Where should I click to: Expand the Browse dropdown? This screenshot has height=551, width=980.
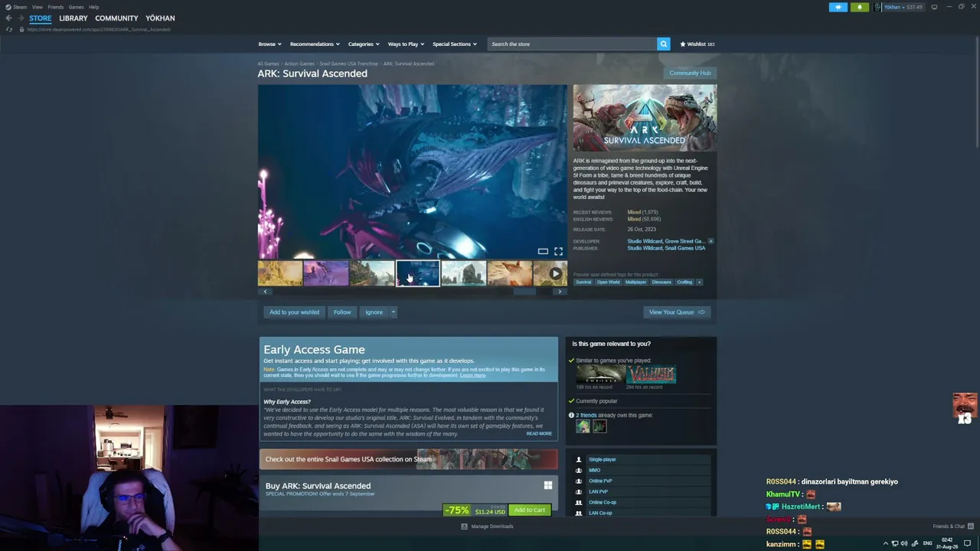pos(269,44)
